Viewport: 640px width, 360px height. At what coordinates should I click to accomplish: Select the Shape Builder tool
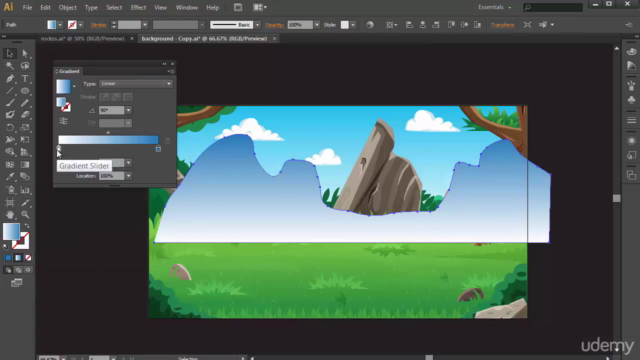[10, 152]
